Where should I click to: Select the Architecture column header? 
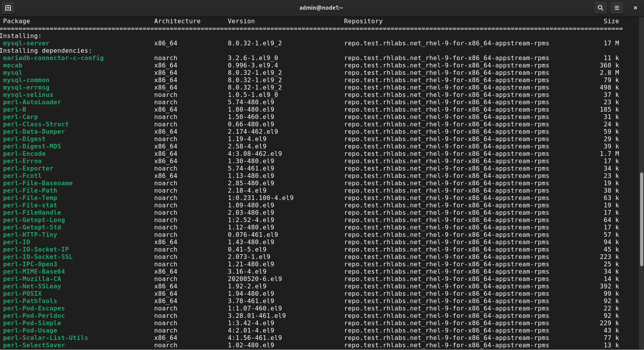(x=177, y=21)
